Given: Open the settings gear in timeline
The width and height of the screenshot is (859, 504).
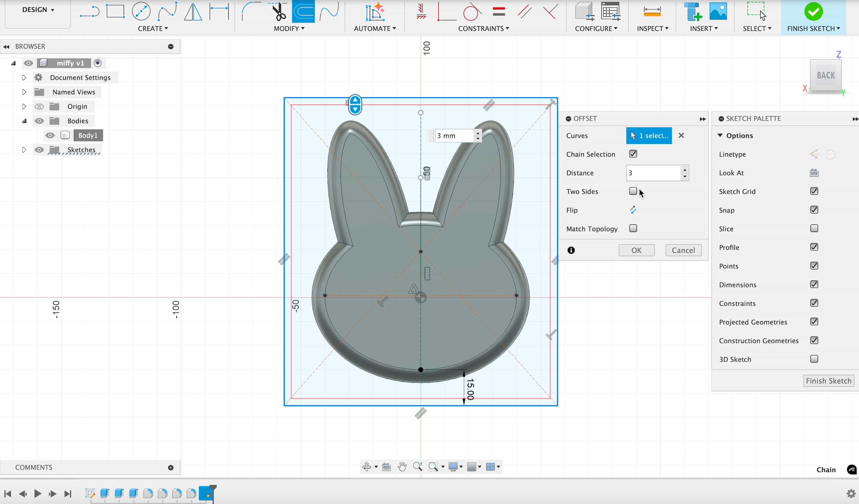Looking at the screenshot, I should pyautogui.click(x=851, y=494).
